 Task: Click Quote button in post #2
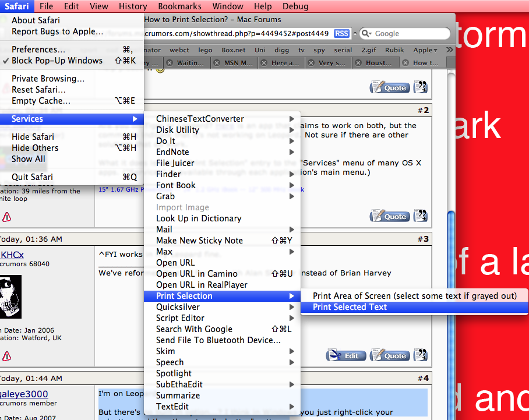pyautogui.click(x=390, y=216)
